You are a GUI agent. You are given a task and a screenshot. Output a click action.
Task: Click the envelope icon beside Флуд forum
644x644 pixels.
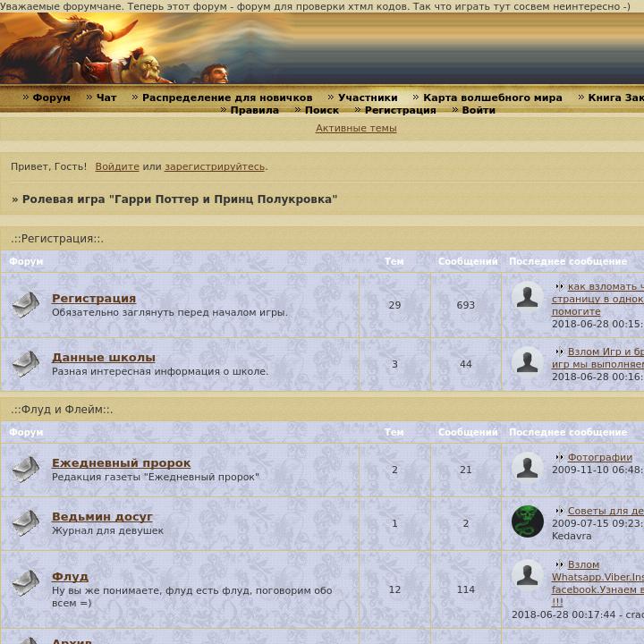pos(26,583)
